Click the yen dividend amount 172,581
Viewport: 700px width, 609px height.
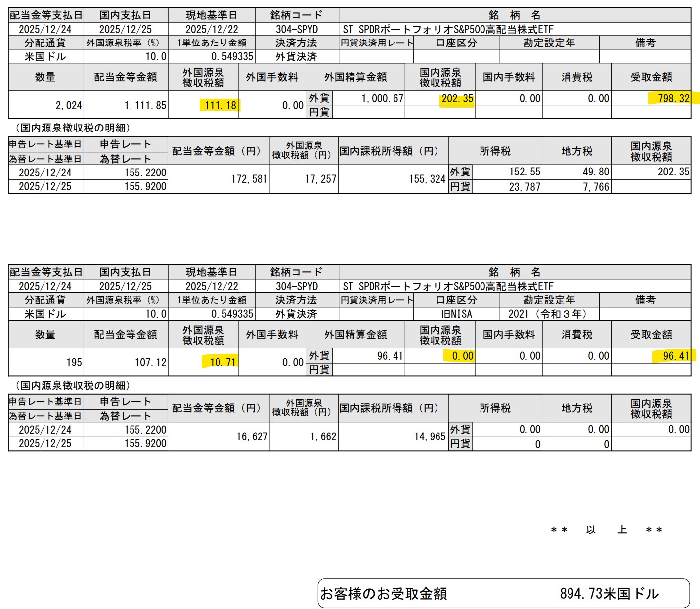coord(249,179)
